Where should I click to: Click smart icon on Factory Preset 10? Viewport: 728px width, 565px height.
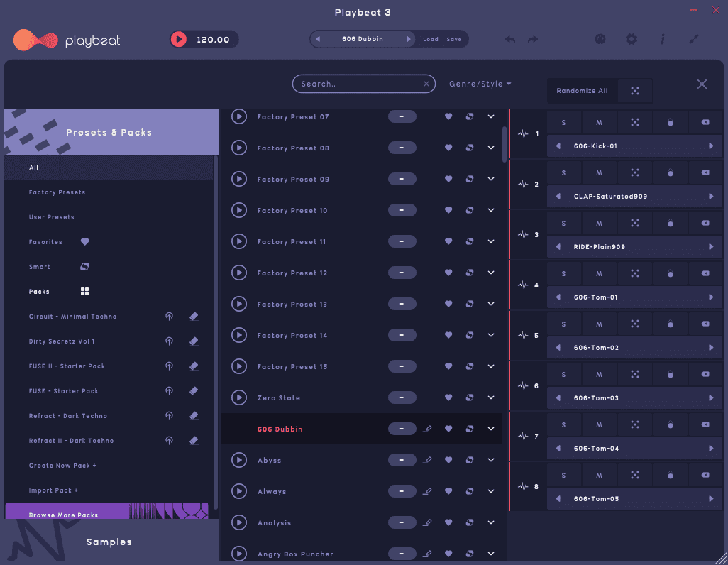pyautogui.click(x=470, y=210)
